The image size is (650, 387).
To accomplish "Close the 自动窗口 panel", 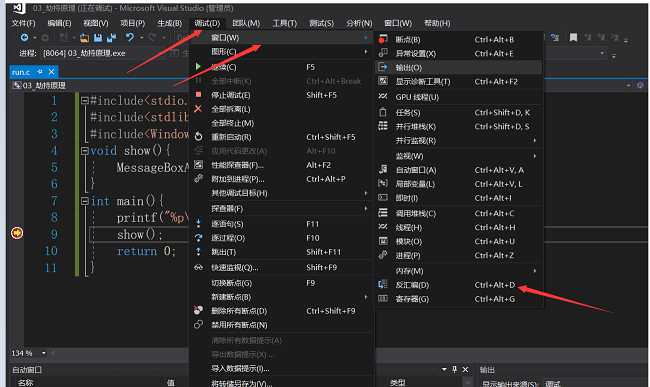I will pyautogui.click(x=465, y=370).
